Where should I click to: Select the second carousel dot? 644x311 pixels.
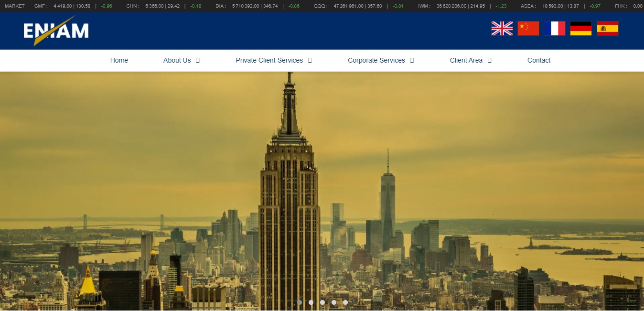[x=311, y=302]
